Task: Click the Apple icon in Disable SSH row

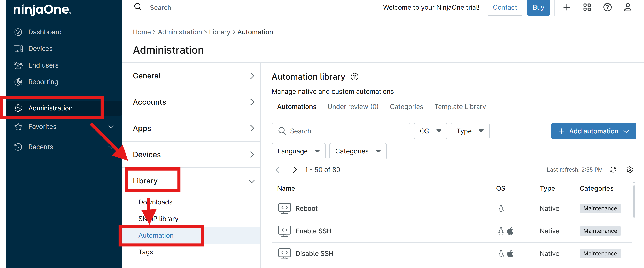Action: click(x=510, y=253)
